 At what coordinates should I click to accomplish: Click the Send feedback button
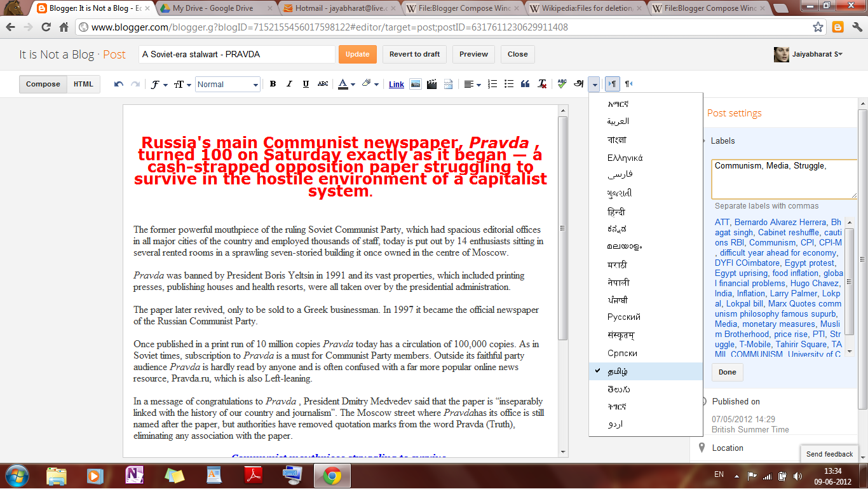point(829,454)
